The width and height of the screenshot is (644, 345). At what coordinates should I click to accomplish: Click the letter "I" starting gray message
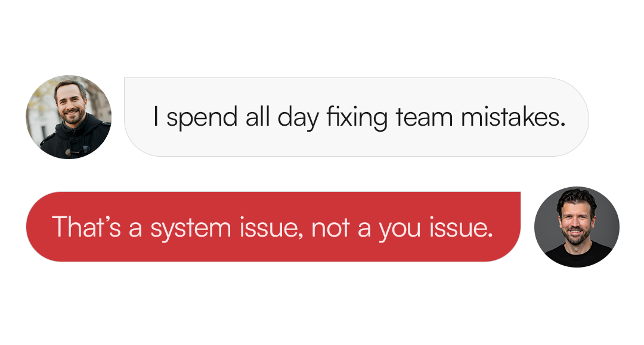156,118
